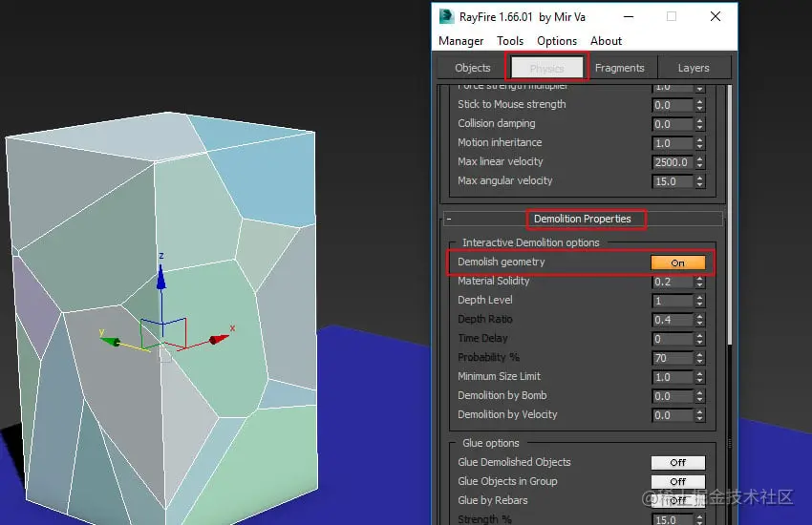Click the Probability % value field
812x525 pixels.
coord(673,358)
